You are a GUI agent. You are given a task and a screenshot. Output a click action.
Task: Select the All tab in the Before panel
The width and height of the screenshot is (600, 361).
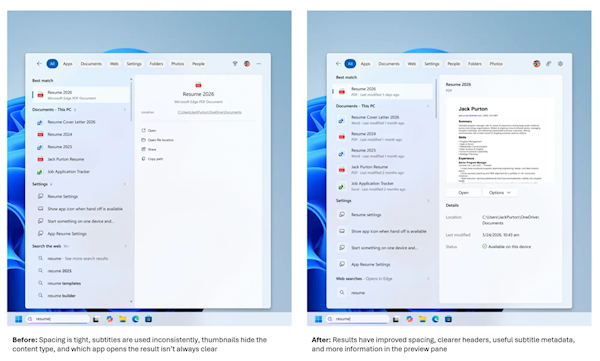(52, 64)
